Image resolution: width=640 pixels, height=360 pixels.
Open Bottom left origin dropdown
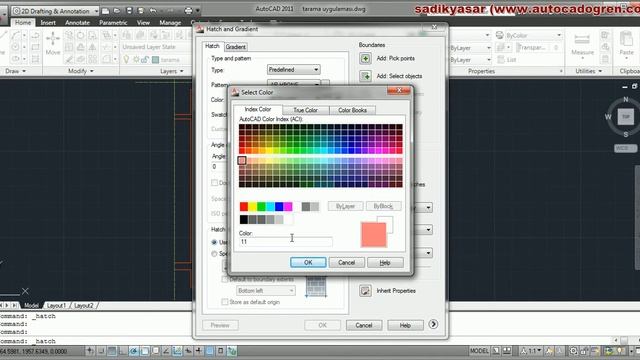point(266,291)
